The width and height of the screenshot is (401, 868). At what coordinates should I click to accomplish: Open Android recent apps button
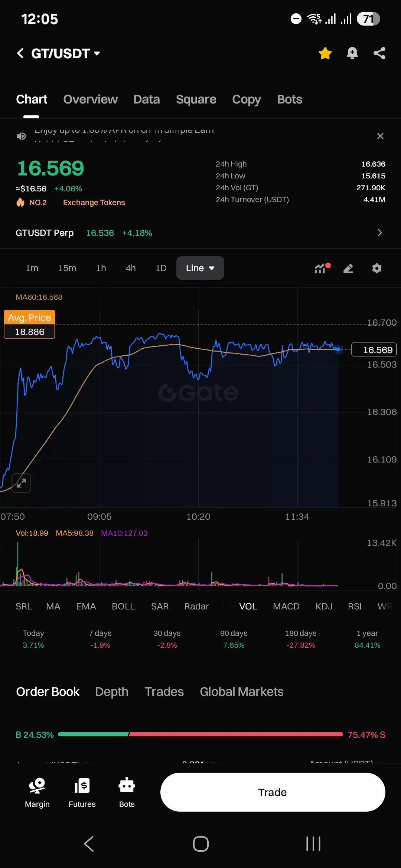click(x=313, y=844)
